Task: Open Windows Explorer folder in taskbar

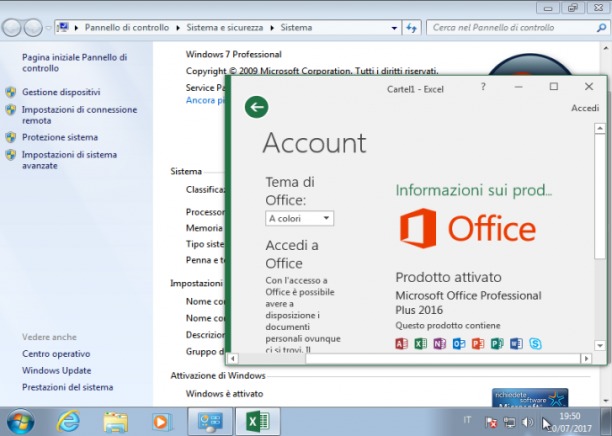Action: [116, 422]
